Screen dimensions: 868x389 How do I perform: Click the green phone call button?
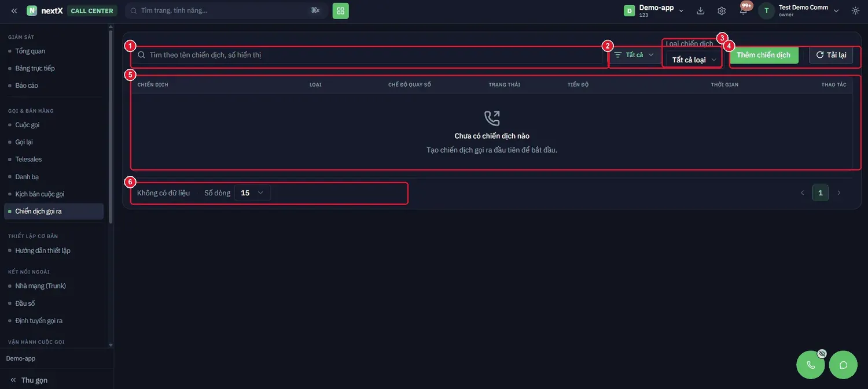pos(811,365)
